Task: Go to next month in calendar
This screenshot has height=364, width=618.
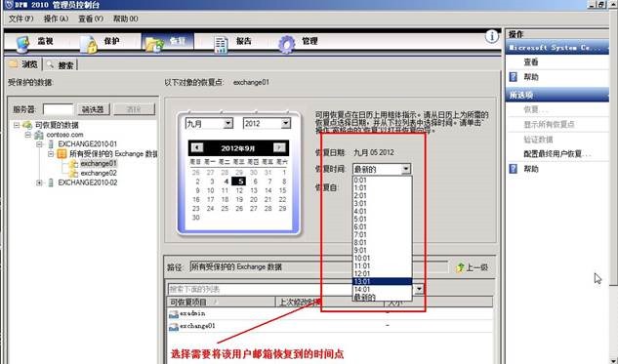Action: tap(279, 147)
